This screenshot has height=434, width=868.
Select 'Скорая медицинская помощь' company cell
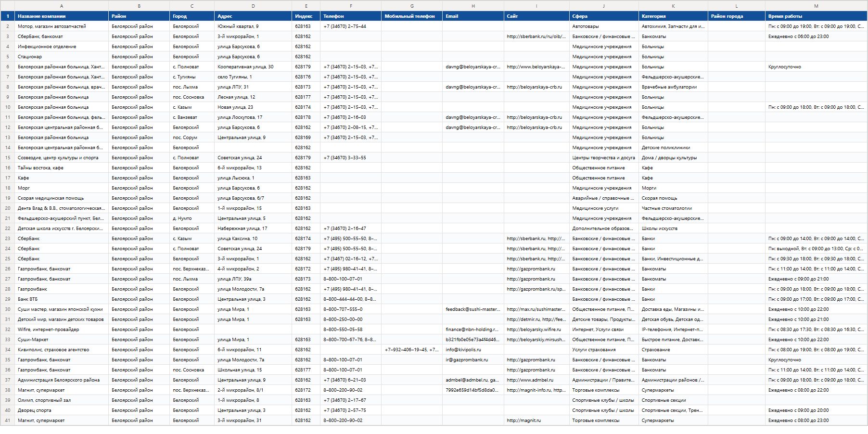tap(62, 198)
